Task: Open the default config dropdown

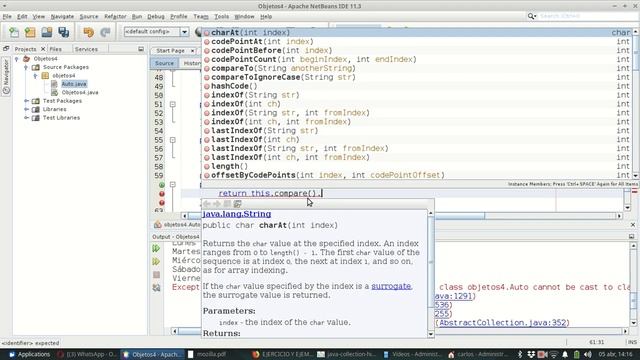Action: 184,32
